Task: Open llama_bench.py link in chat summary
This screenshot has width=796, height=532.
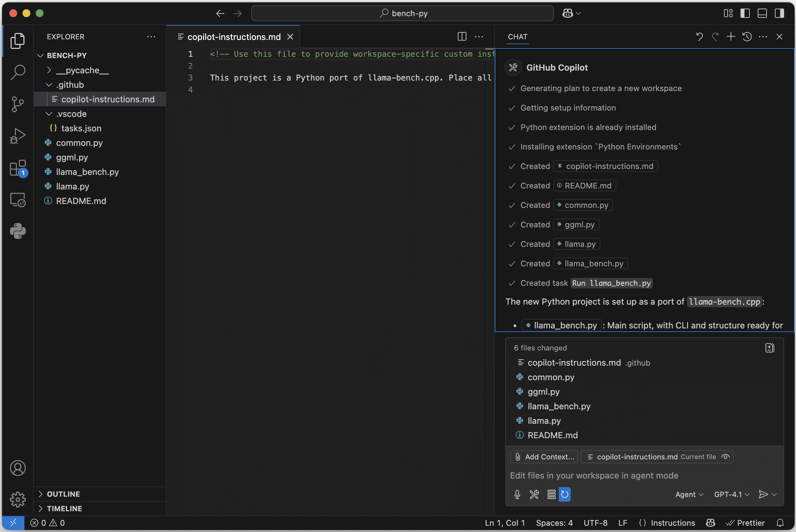Action: coord(562,325)
